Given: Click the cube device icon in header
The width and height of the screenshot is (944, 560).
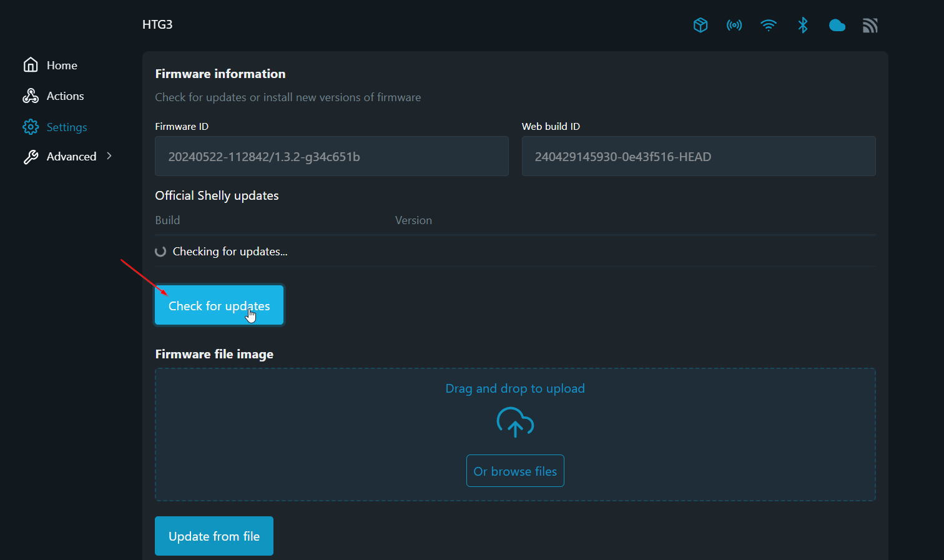Looking at the screenshot, I should click(x=701, y=25).
